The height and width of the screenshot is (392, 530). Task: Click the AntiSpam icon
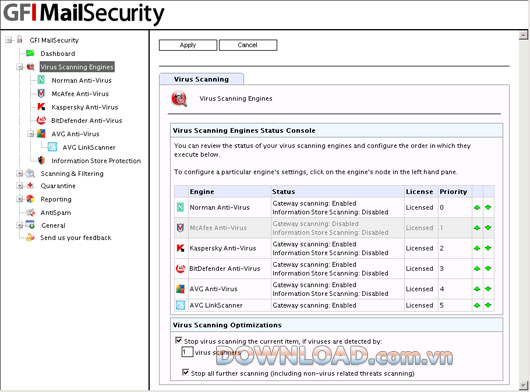point(31,213)
